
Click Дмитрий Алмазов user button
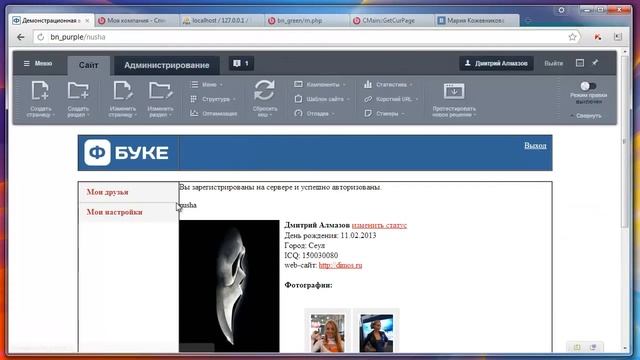point(496,63)
